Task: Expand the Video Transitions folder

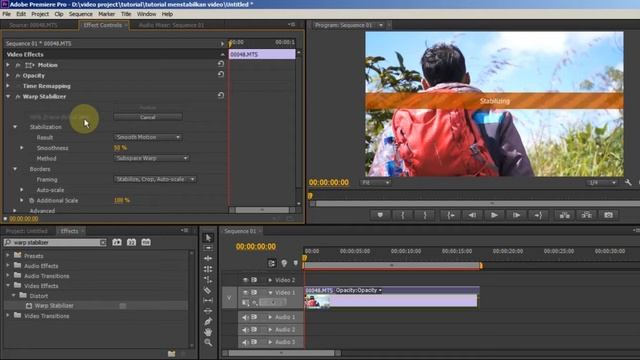Action: click(x=8, y=316)
